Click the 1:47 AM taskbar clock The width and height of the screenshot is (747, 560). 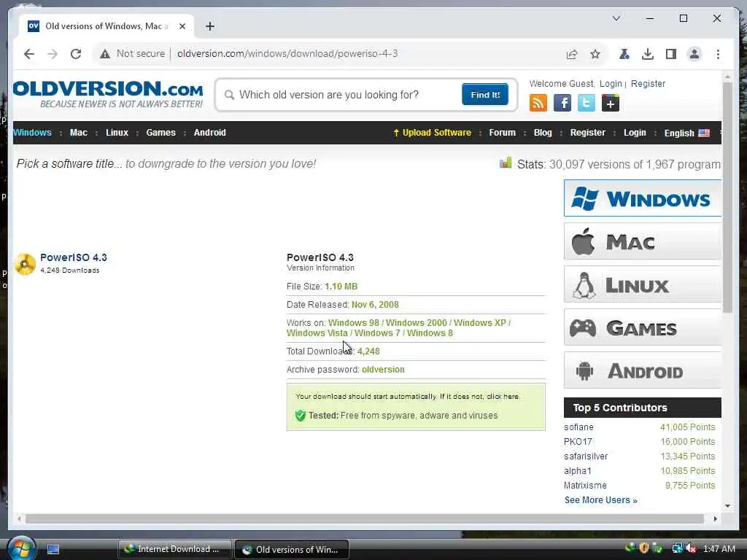click(719, 549)
